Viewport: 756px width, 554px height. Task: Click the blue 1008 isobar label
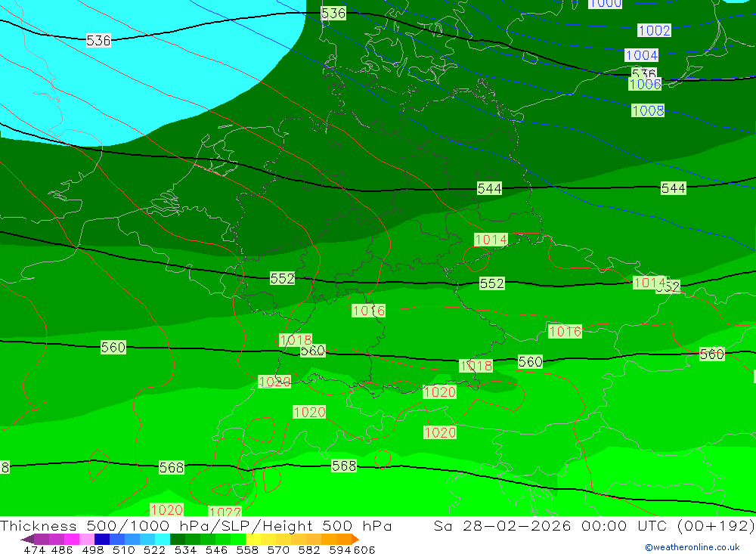click(x=649, y=110)
